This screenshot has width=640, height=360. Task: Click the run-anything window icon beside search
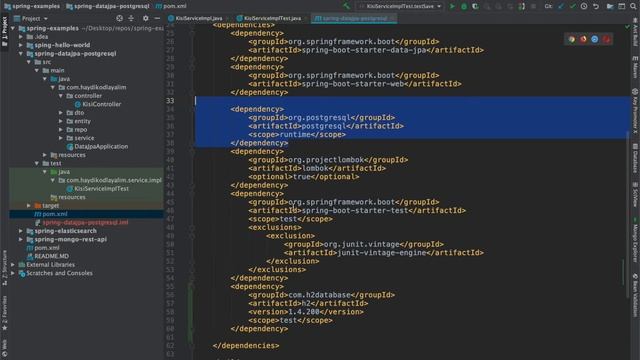click(x=622, y=6)
